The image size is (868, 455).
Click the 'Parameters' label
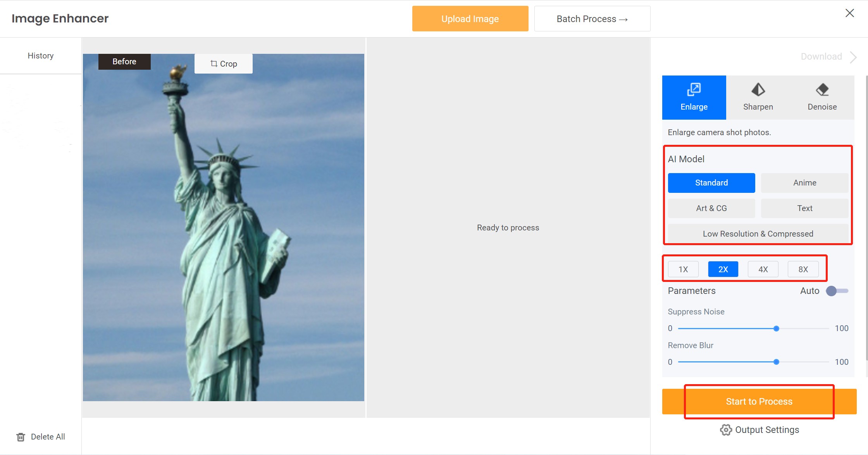[x=692, y=291]
